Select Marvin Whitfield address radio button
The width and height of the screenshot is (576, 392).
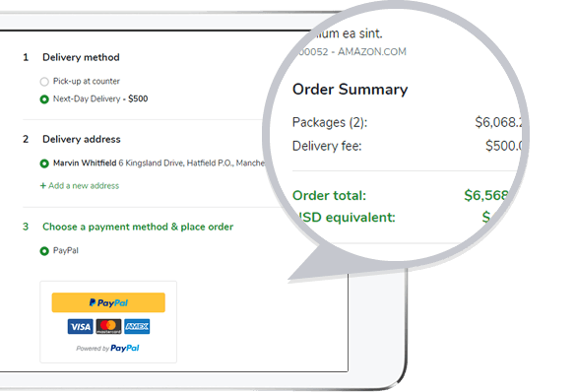pos(44,163)
